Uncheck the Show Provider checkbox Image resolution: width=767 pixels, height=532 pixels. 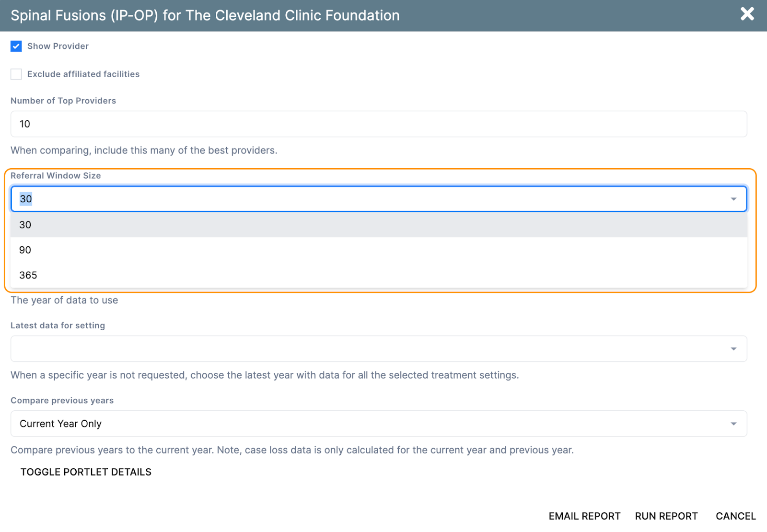click(x=16, y=46)
